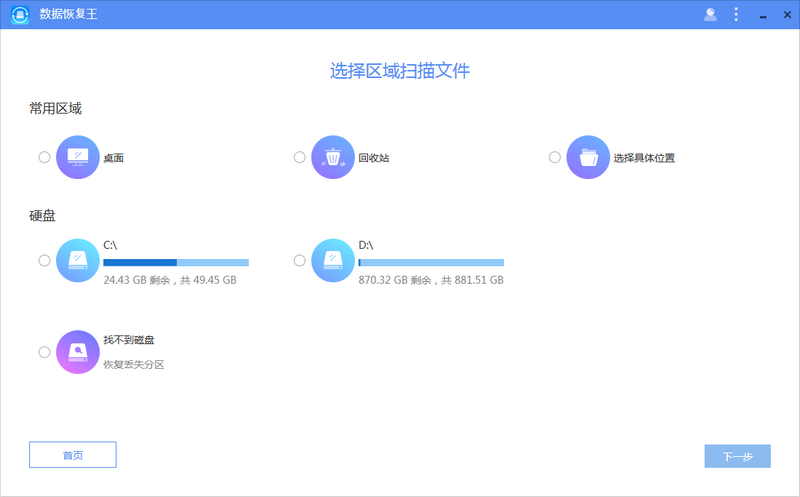
Task: Click the D:\ drive usage bar
Action: pos(431,262)
